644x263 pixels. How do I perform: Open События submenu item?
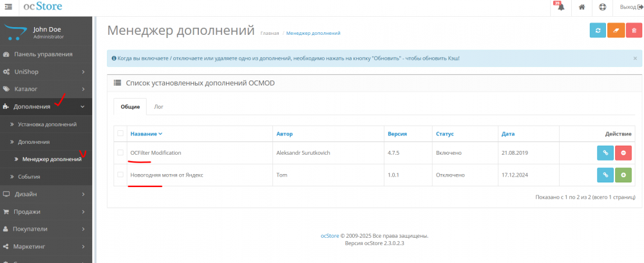pos(29,177)
